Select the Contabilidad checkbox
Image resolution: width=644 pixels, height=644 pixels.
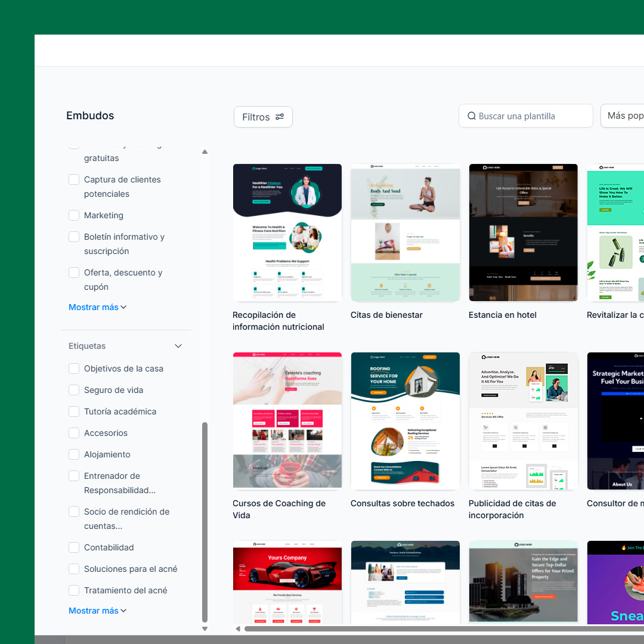(74, 547)
